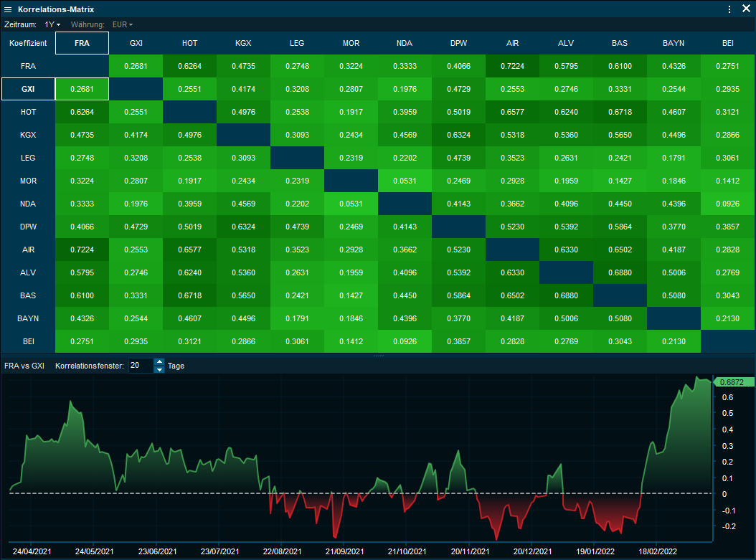Open the Währung EUR dropdown
This screenshot has width=756, height=560.
pos(123,24)
